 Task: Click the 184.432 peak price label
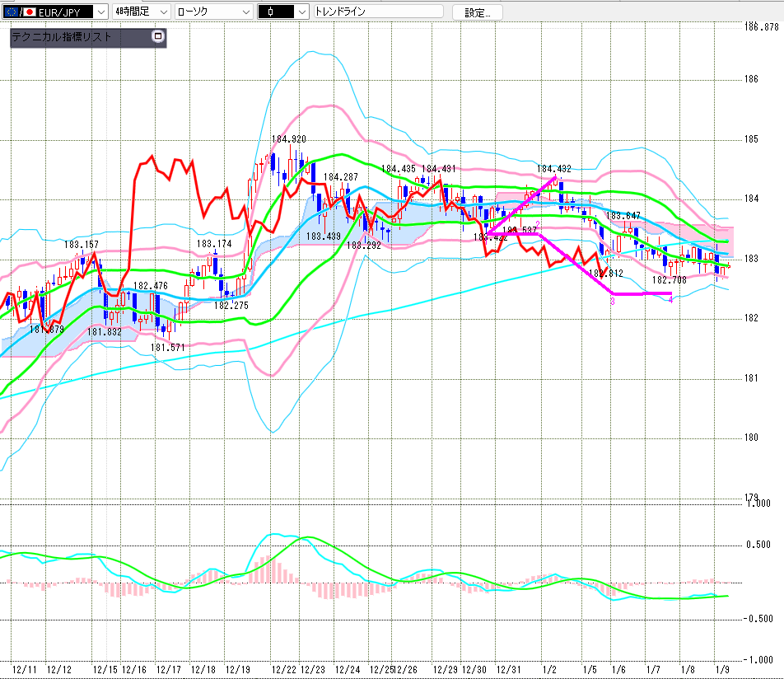(x=553, y=169)
